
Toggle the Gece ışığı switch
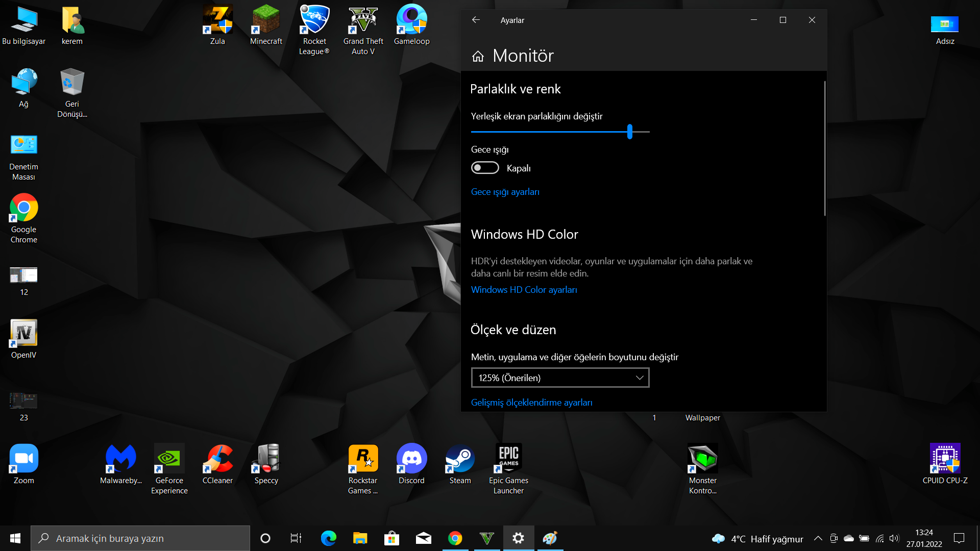(x=485, y=168)
